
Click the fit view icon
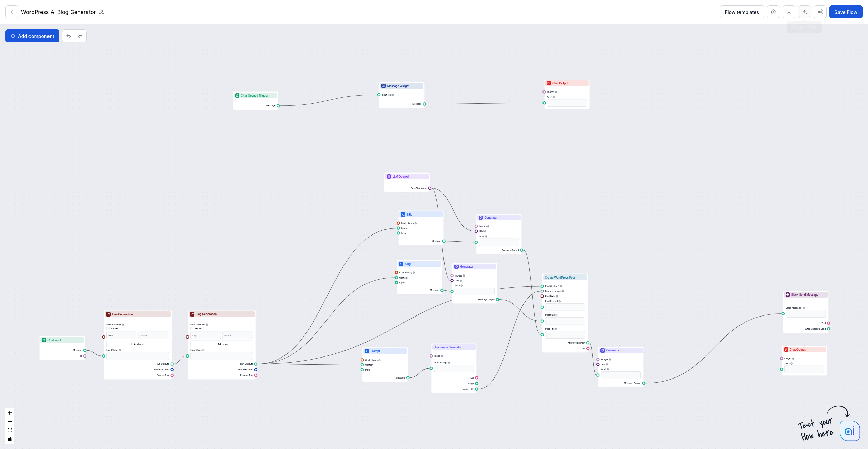pyautogui.click(x=10, y=430)
